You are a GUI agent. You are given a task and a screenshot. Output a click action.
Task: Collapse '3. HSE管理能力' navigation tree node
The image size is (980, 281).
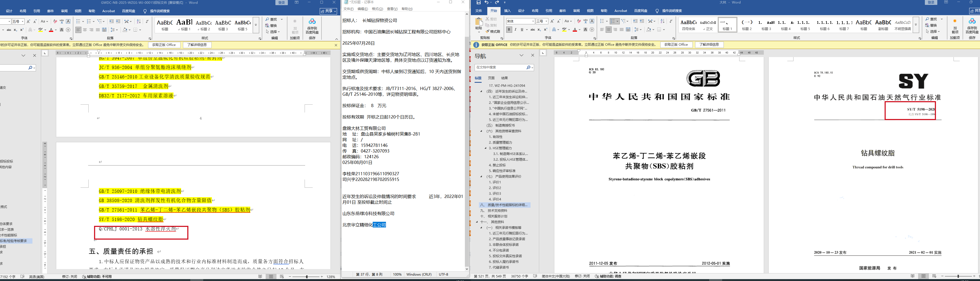pyautogui.click(x=485, y=148)
